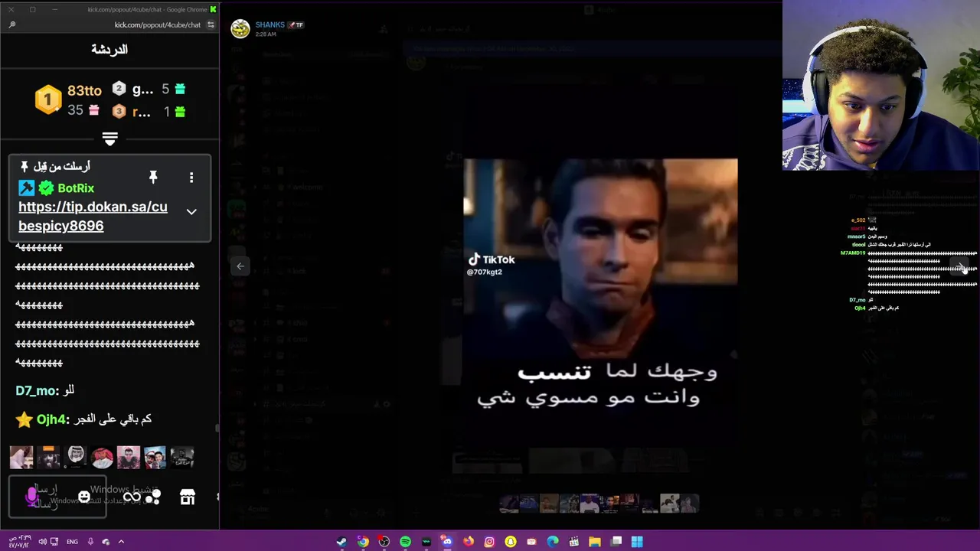980x551 pixels.
Task: Go to the previous image with the left arrow
Action: [240, 266]
